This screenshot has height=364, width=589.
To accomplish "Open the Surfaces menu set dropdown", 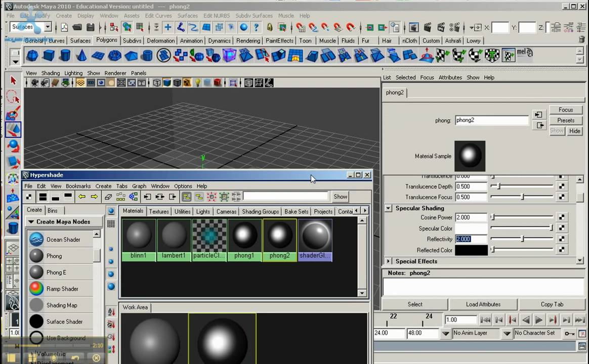I will coord(48,27).
